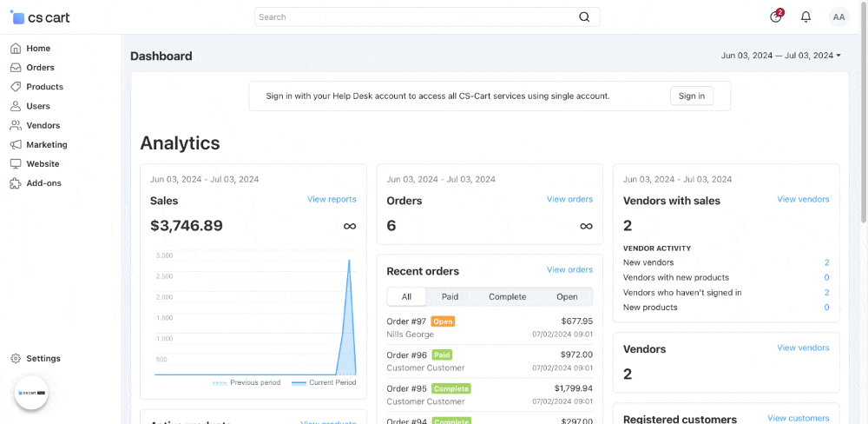This screenshot has width=868, height=424.
Task: Show the Open orders tab
Action: tap(567, 296)
